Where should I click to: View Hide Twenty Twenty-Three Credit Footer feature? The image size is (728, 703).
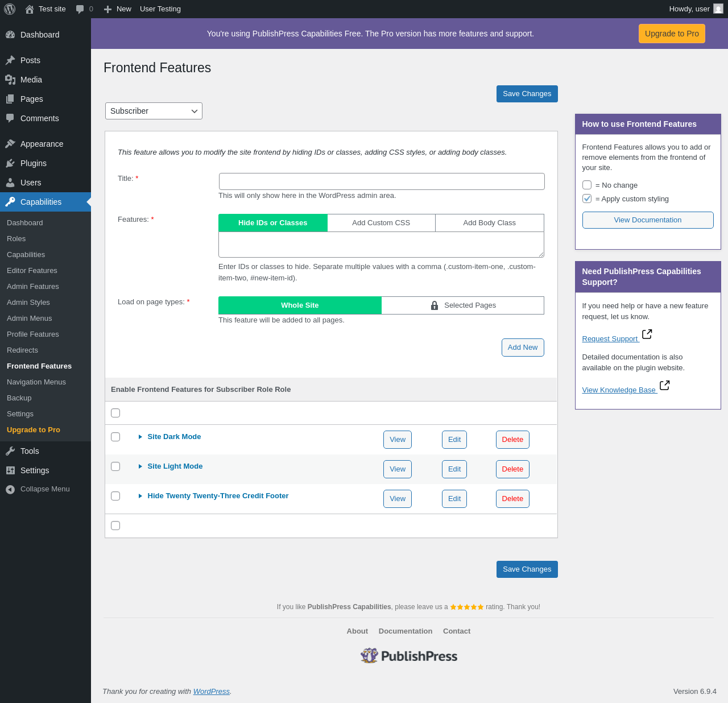point(398,499)
